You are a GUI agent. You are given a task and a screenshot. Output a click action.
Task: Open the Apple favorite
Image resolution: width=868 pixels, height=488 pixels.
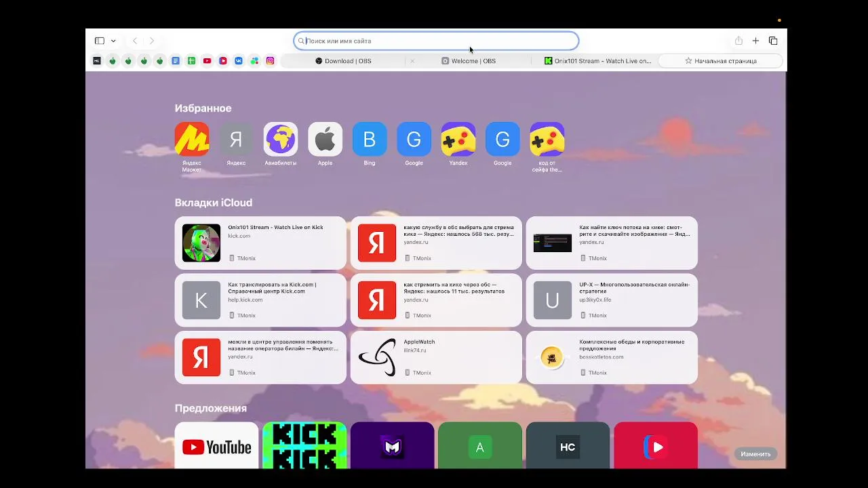pyautogui.click(x=325, y=144)
